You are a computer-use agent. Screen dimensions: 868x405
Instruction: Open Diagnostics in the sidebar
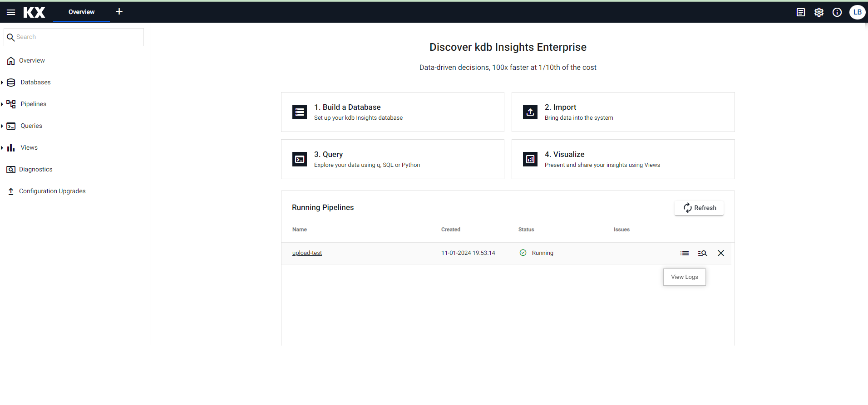click(x=36, y=170)
